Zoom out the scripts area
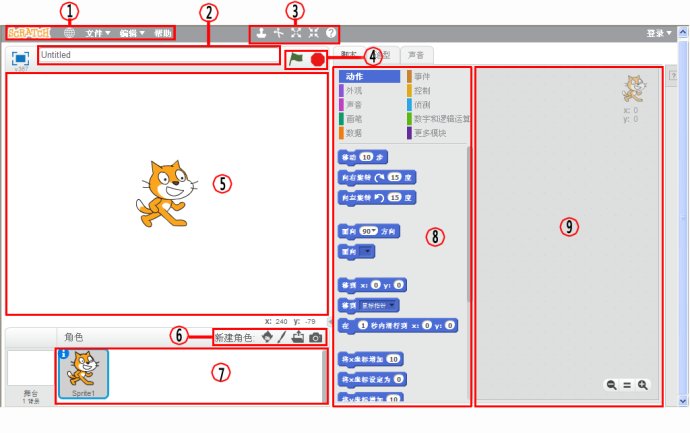Image resolution: width=690 pixels, height=433 pixels. [611, 385]
